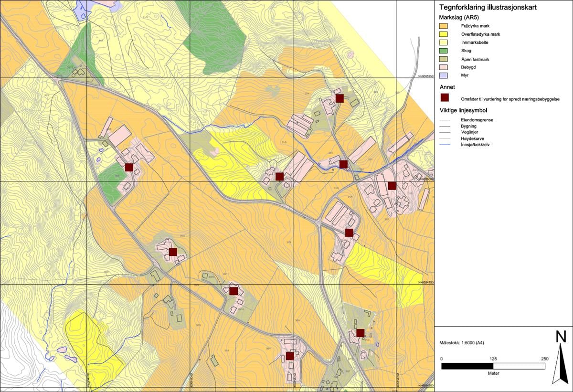Toggle the Høydekurve line symbol
Screen dimensions: 573x392
point(445,138)
